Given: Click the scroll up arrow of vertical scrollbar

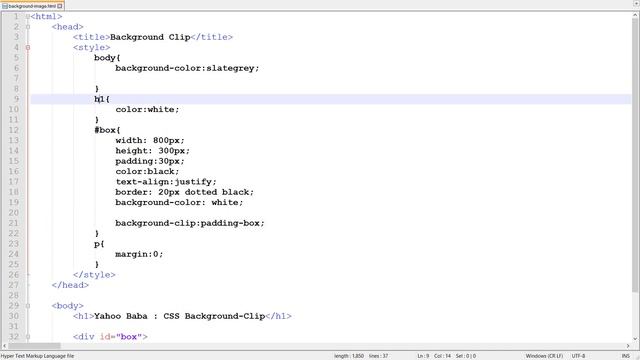Looking at the screenshot, I should click(635, 15).
